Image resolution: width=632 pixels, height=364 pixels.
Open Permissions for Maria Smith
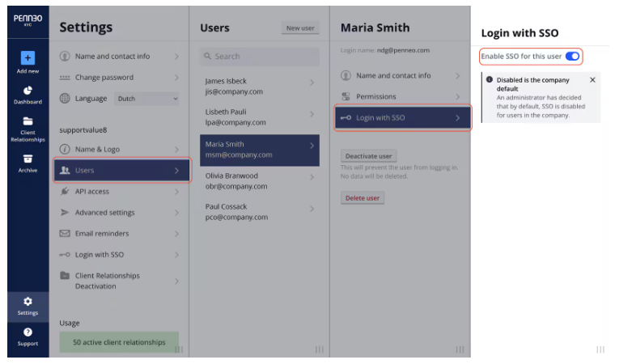click(x=401, y=96)
